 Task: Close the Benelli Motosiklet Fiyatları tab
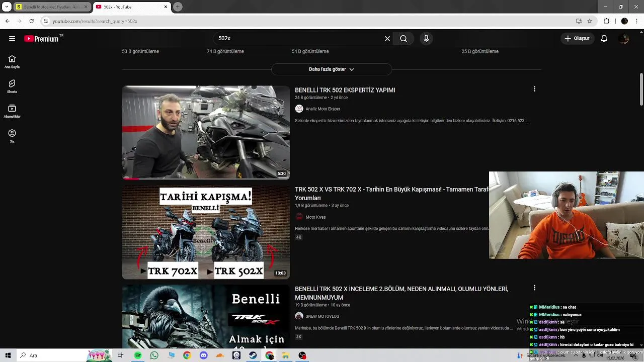click(x=86, y=7)
